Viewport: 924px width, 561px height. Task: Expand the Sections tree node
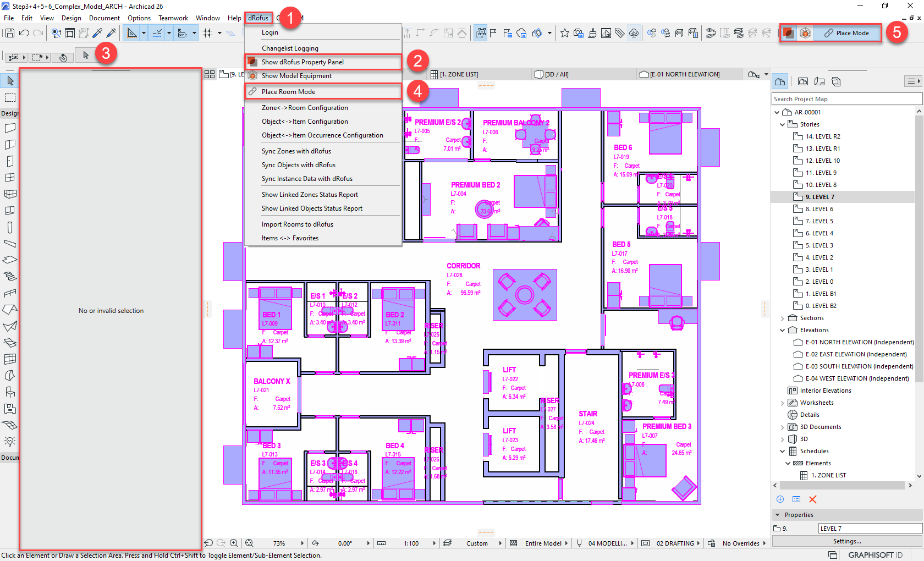click(783, 318)
